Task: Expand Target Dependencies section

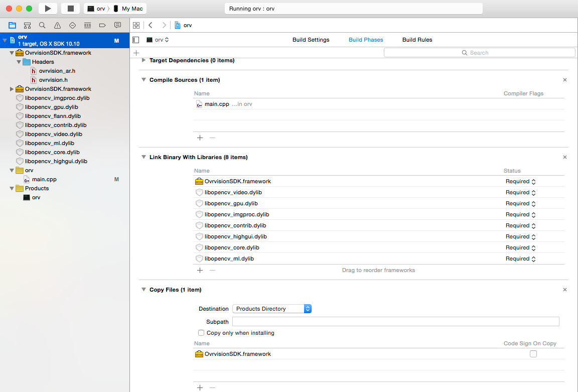Action: [x=144, y=60]
